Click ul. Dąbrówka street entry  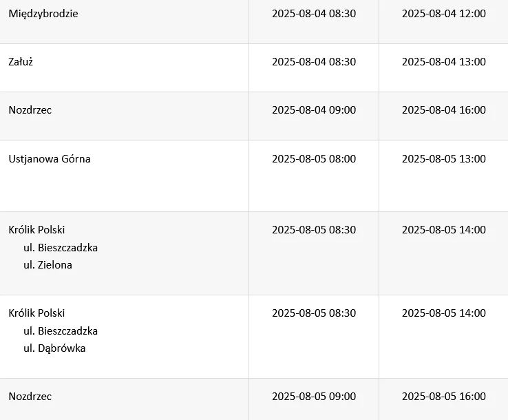(x=54, y=348)
